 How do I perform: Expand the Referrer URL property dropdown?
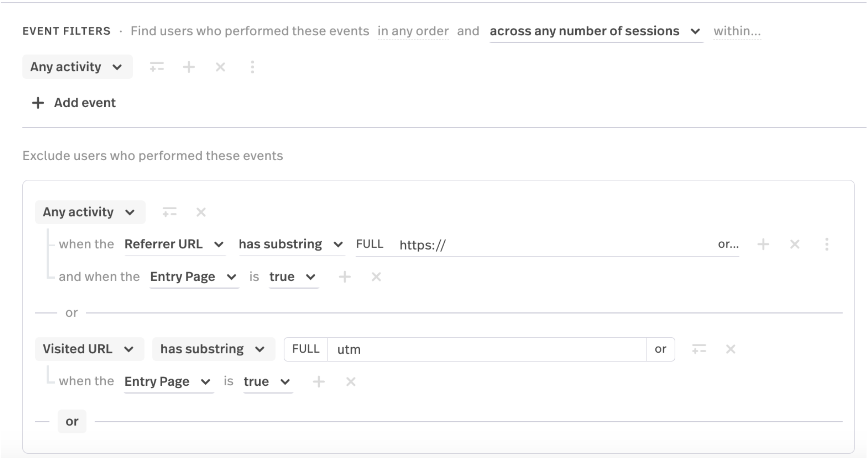(174, 244)
